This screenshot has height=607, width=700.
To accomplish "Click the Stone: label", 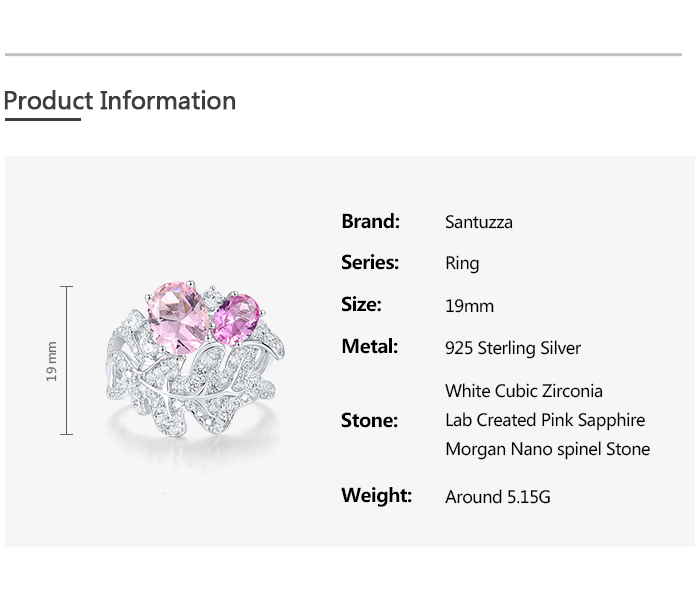I will point(369,420).
